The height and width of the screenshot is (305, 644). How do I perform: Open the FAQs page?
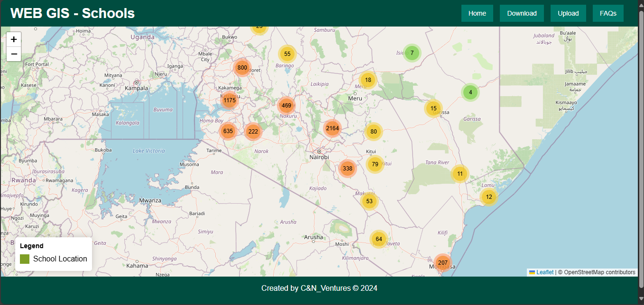coord(608,13)
